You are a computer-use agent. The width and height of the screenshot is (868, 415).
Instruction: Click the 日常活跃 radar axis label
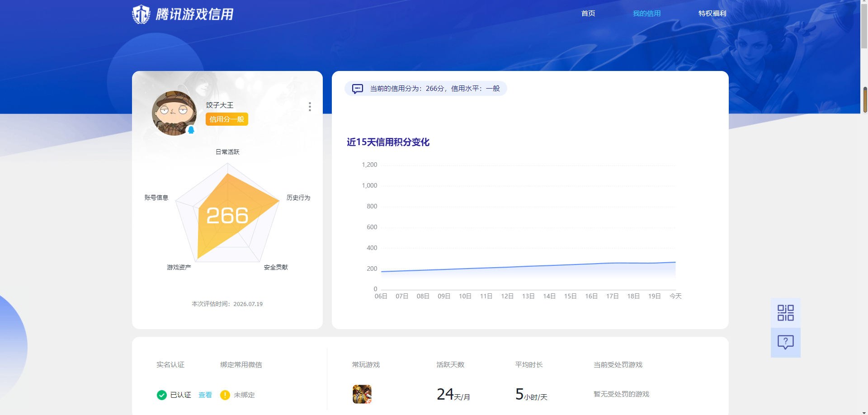click(x=227, y=152)
